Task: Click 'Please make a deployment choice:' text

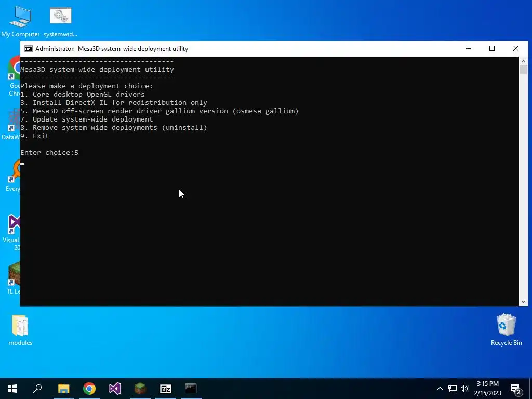Action: point(87,86)
